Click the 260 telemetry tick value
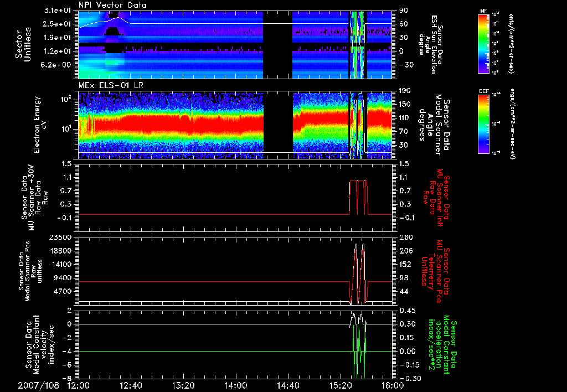The width and height of the screenshot is (567, 392). [405, 237]
